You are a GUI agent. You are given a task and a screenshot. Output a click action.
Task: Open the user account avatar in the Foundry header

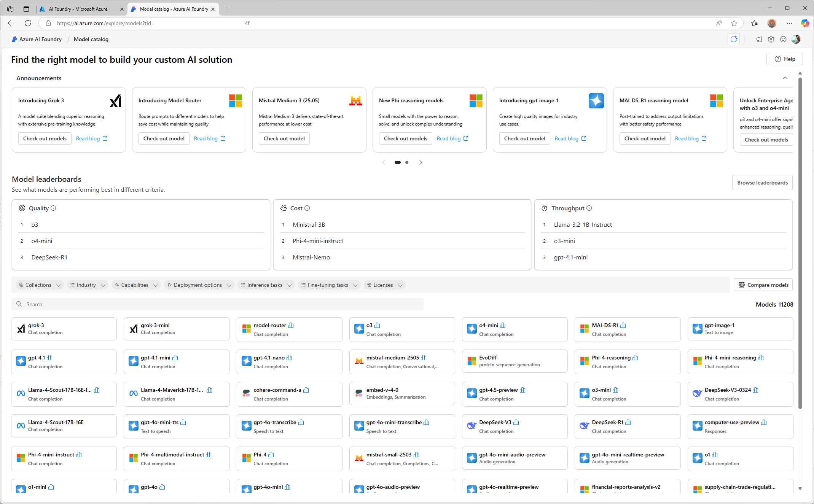pos(796,39)
